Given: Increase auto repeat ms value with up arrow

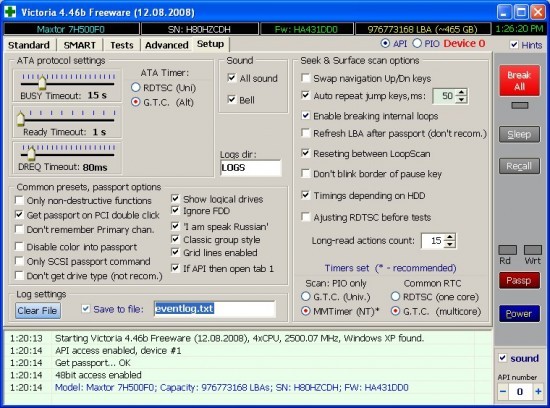Looking at the screenshot, I should click(x=462, y=93).
